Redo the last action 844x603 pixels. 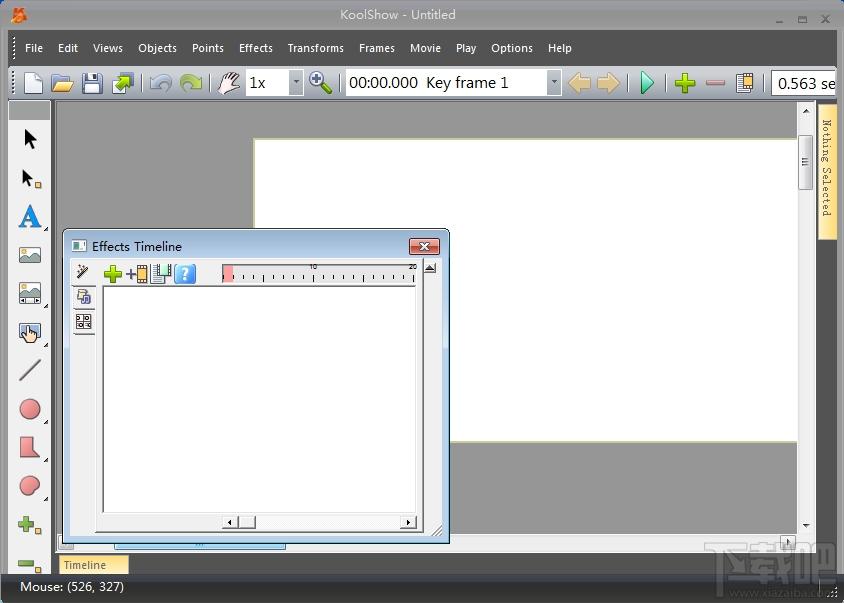pos(191,83)
